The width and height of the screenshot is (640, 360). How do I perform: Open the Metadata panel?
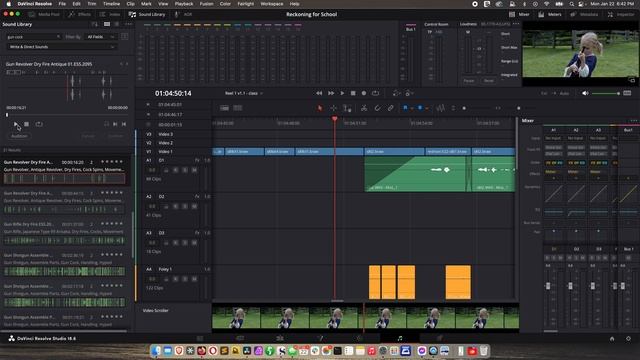click(584, 14)
